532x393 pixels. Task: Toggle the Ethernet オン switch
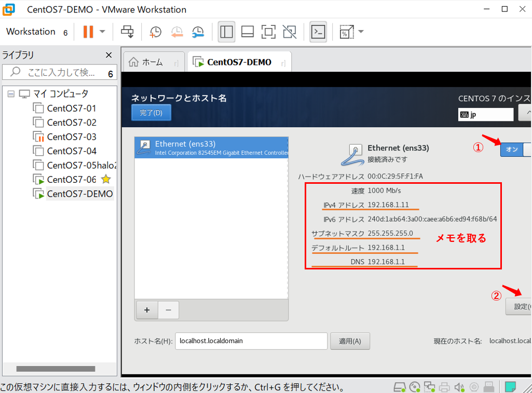(515, 150)
